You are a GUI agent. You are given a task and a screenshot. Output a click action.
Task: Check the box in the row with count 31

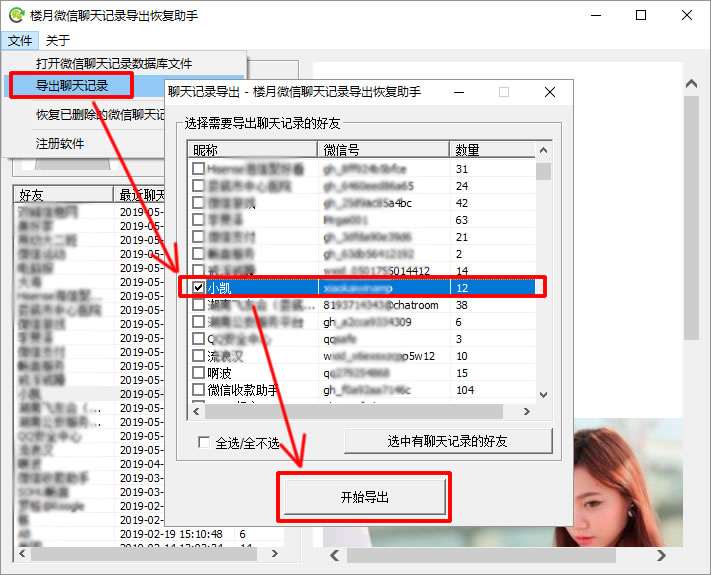click(x=198, y=169)
